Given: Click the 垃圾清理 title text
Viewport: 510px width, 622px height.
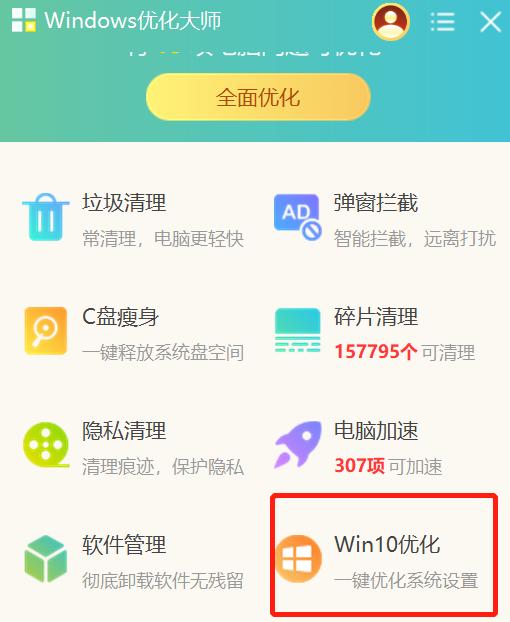Looking at the screenshot, I should click(124, 203).
